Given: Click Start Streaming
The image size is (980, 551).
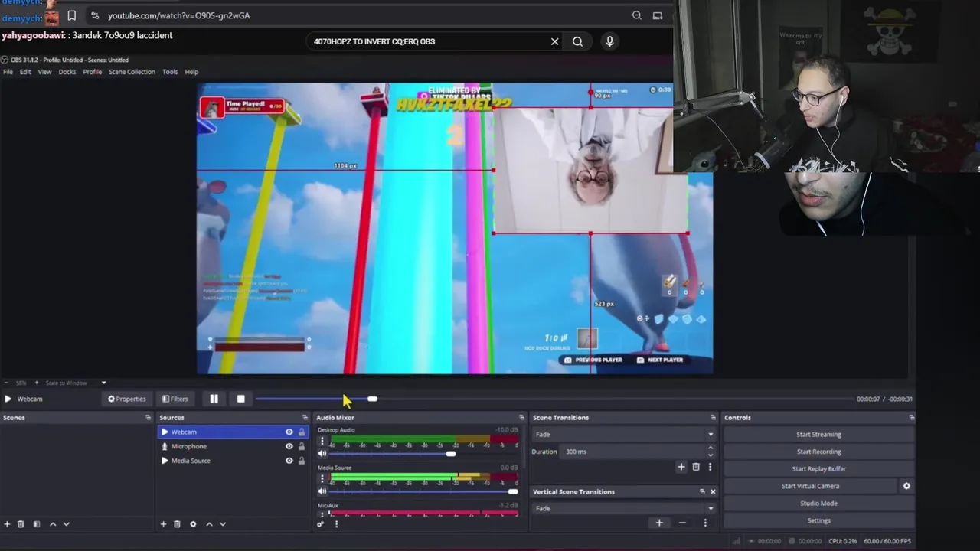Looking at the screenshot, I should click(x=818, y=435).
